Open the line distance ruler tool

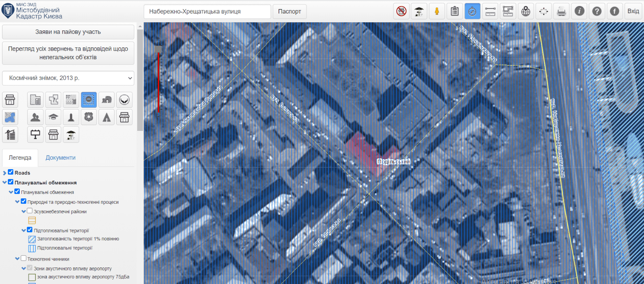tap(490, 12)
